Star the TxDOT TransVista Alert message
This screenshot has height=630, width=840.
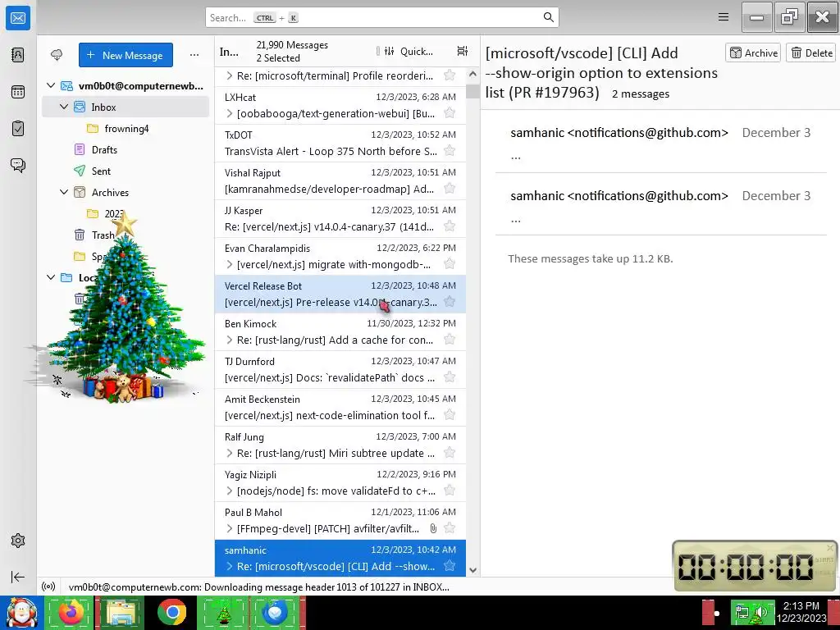pos(450,151)
